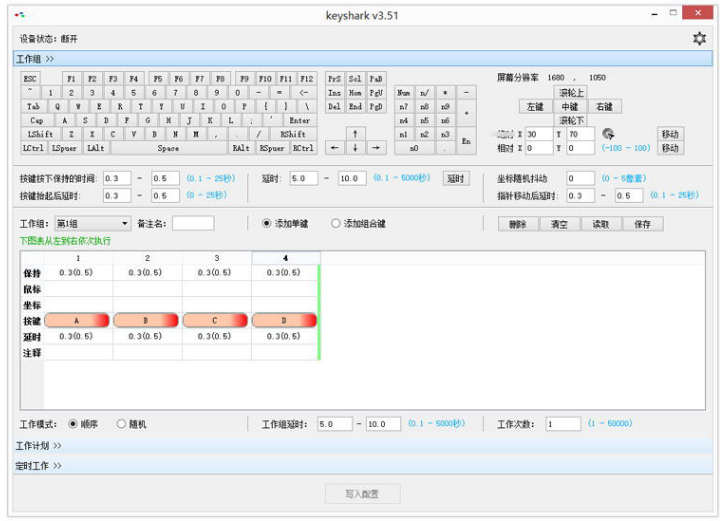721x521 pixels.
Task: Select 添加单键 radio button
Action: point(266,223)
